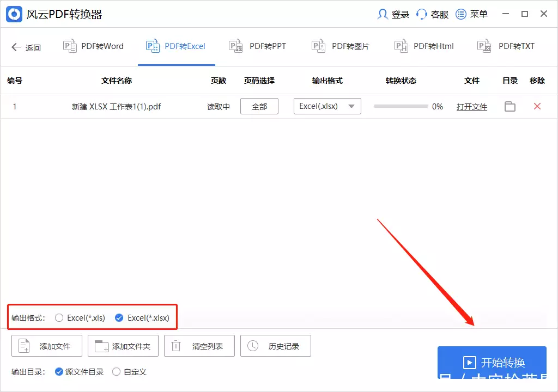Viewport: 558px width, 392px height.
Task: Open the Excel(.xlsx) format dropdown
Action: click(350, 106)
